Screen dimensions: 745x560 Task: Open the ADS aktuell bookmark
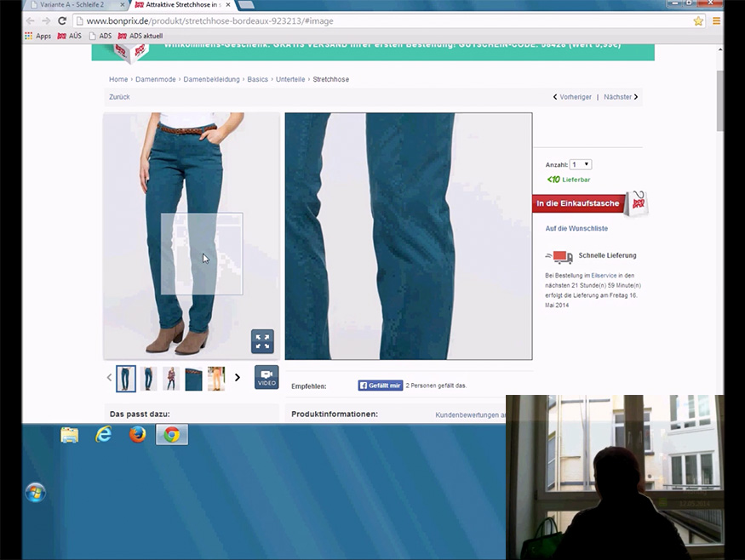pos(140,36)
